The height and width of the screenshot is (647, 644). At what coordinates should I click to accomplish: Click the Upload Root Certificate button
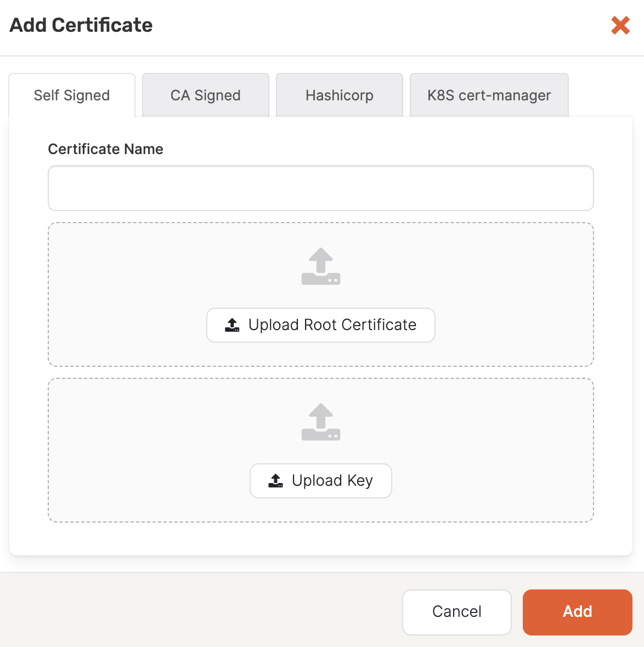pos(320,325)
